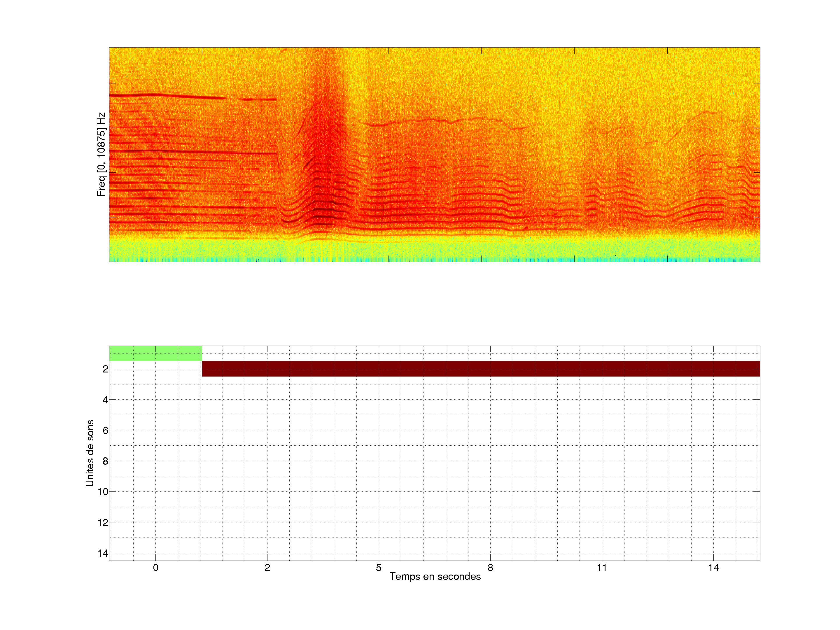
Task: Click x-axis tick label 5
Action: 379,568
